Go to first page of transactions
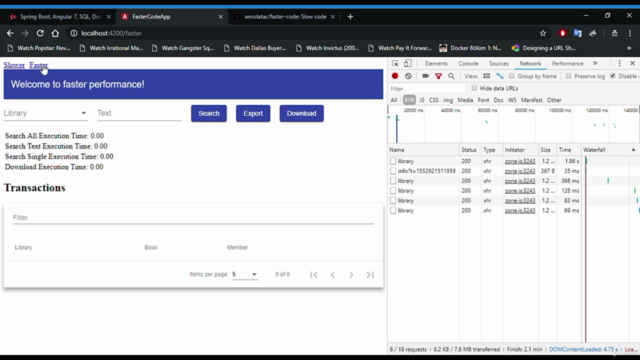Viewport: 640px width, 360px height. point(313,275)
